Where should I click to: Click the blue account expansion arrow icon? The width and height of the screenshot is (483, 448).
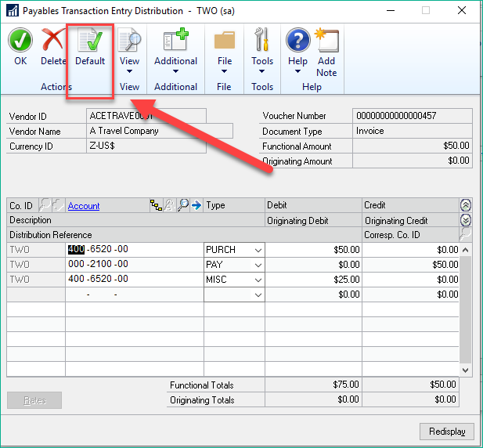coord(196,205)
